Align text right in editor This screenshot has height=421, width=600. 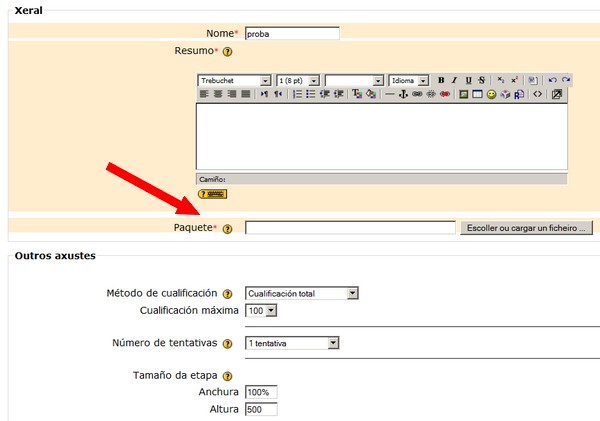coord(232,94)
